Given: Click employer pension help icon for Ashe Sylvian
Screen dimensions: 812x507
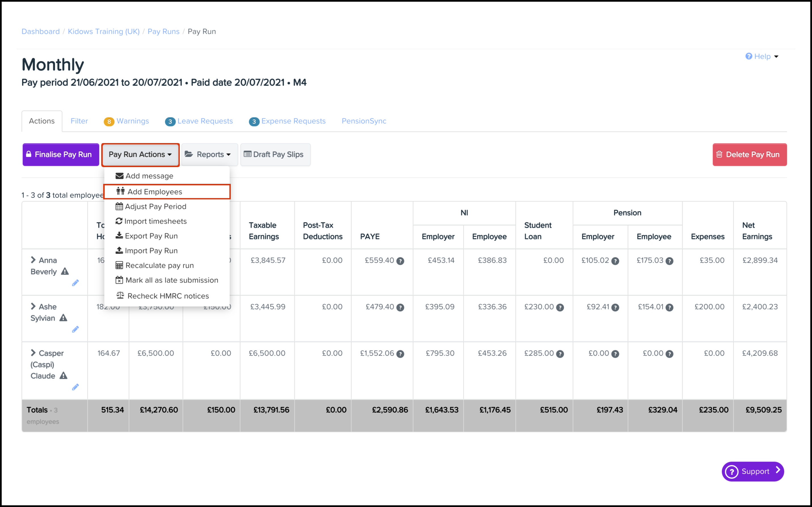Looking at the screenshot, I should [615, 308].
